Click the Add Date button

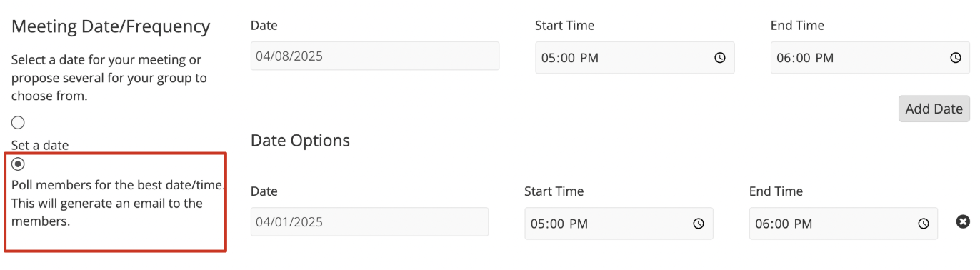(x=934, y=109)
